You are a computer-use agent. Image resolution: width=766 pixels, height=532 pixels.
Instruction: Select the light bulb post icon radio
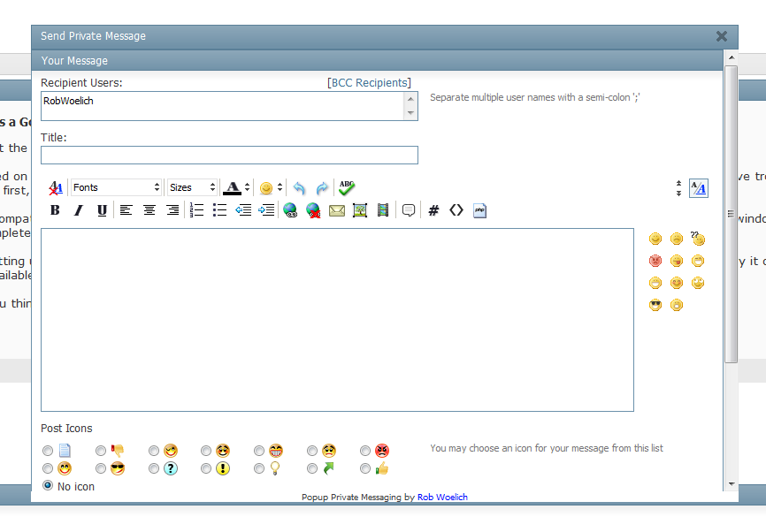point(259,468)
